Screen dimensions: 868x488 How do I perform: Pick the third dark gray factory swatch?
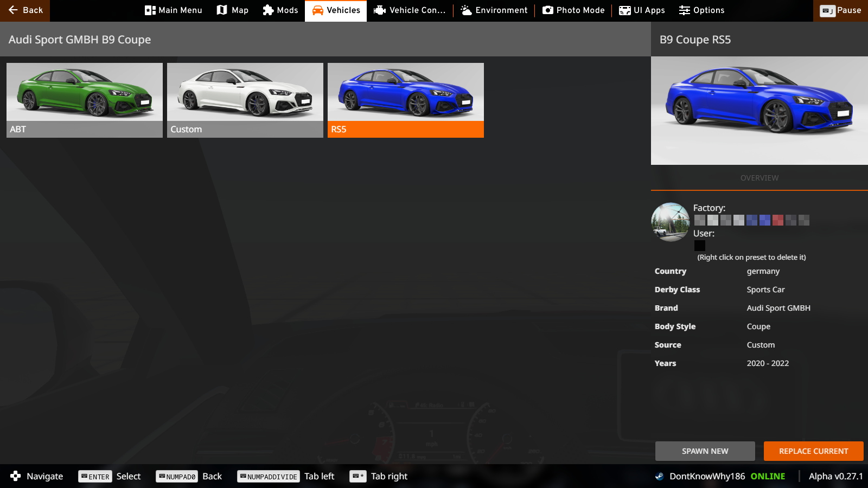pos(726,220)
